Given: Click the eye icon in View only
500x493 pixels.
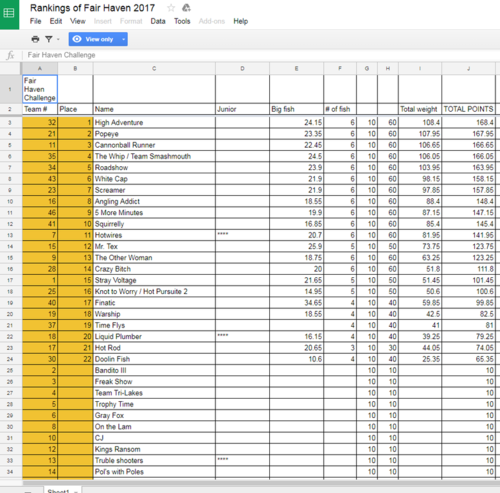Looking at the screenshot, I should click(77, 39).
